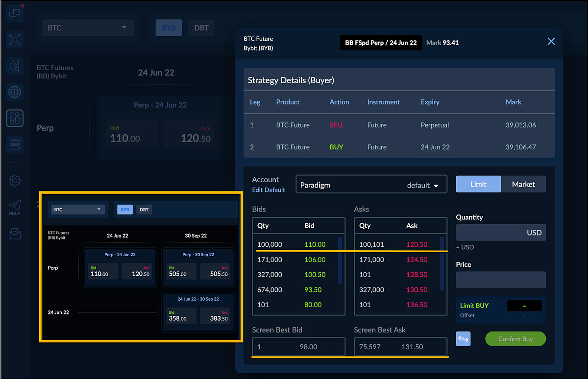Viewport: 588px width, 379px height.
Task: Open the order list icon in sidebar
Action: 14,144
